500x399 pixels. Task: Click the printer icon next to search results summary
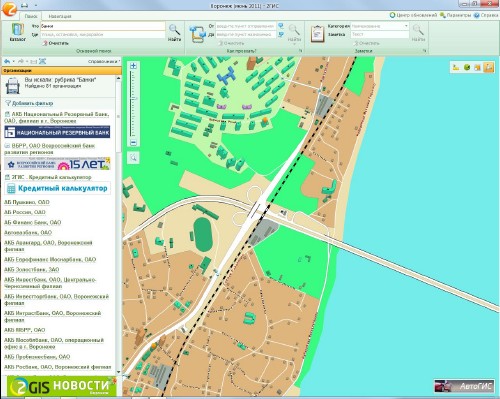(13, 86)
